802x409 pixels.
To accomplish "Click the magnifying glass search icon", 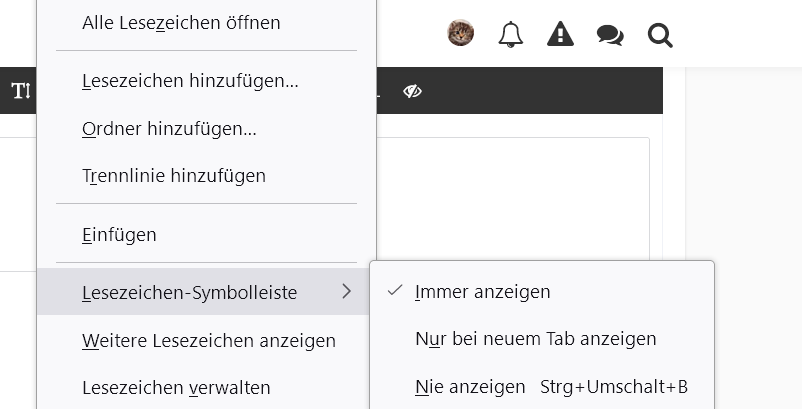I will pos(660,36).
